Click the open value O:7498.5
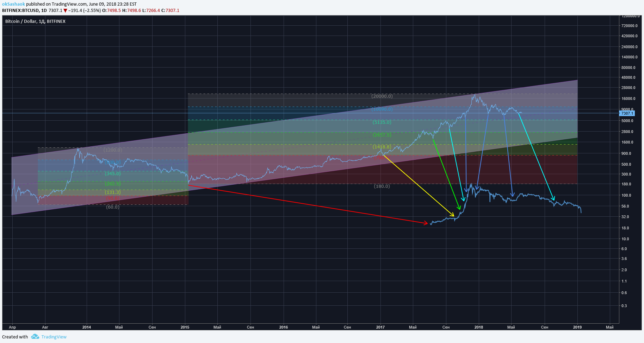The width and height of the screenshot is (644, 343). [111, 11]
